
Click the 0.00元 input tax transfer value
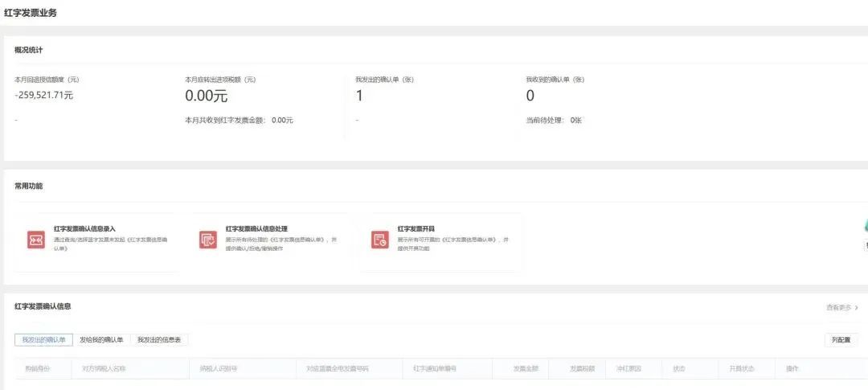(206, 96)
